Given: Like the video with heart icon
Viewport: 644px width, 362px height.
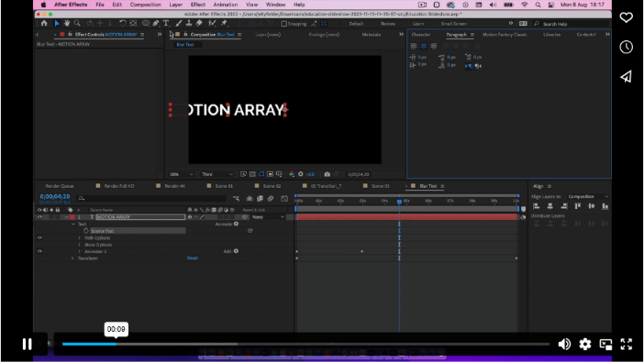Looking at the screenshot, I should [x=626, y=17].
